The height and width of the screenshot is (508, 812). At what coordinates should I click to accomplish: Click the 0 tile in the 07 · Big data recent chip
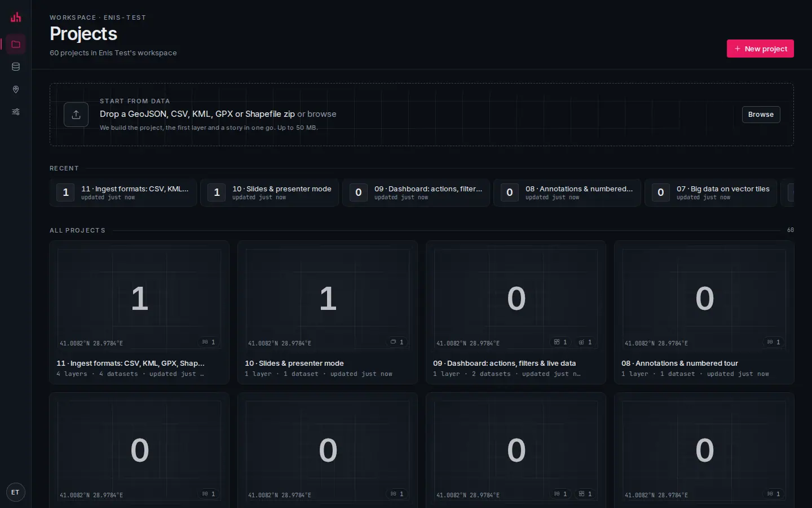pos(661,192)
